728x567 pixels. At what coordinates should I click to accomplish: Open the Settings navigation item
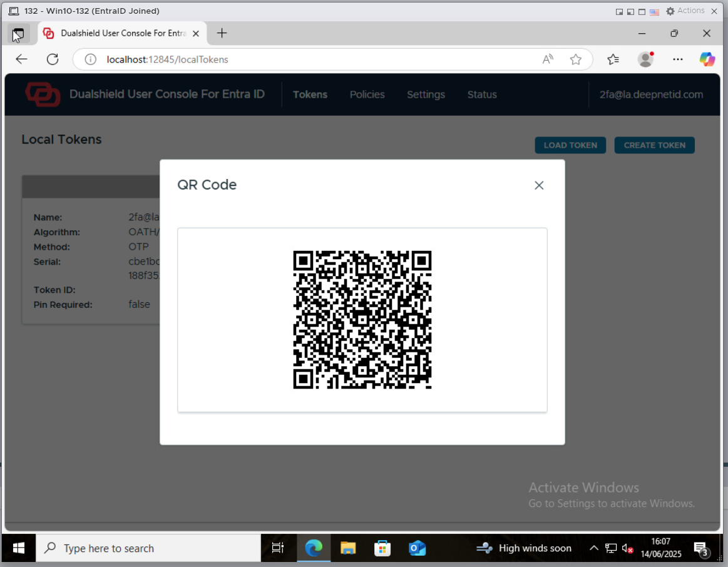426,94
